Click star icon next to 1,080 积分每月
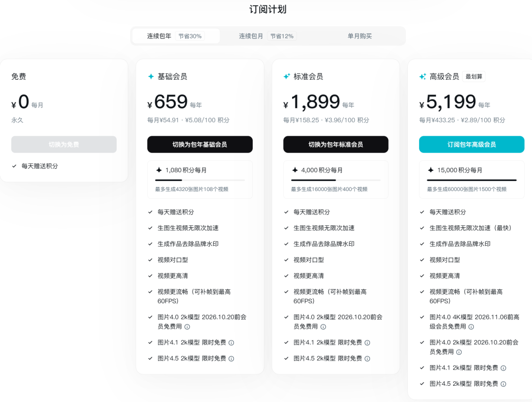The image size is (532, 402). point(159,170)
